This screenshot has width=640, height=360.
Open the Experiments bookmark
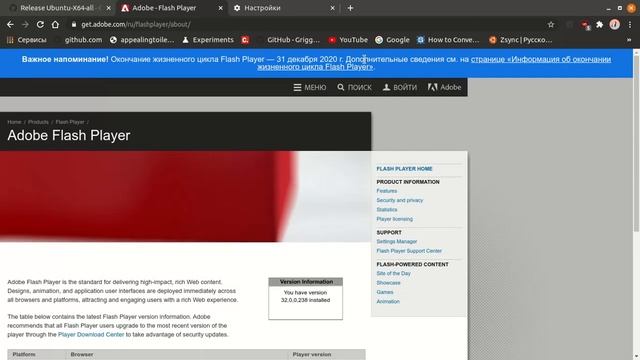tap(208, 40)
